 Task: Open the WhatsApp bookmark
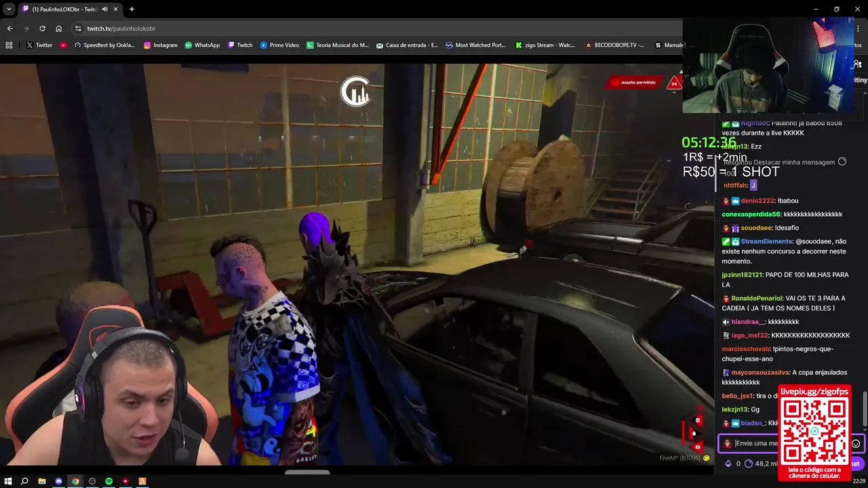point(202,45)
